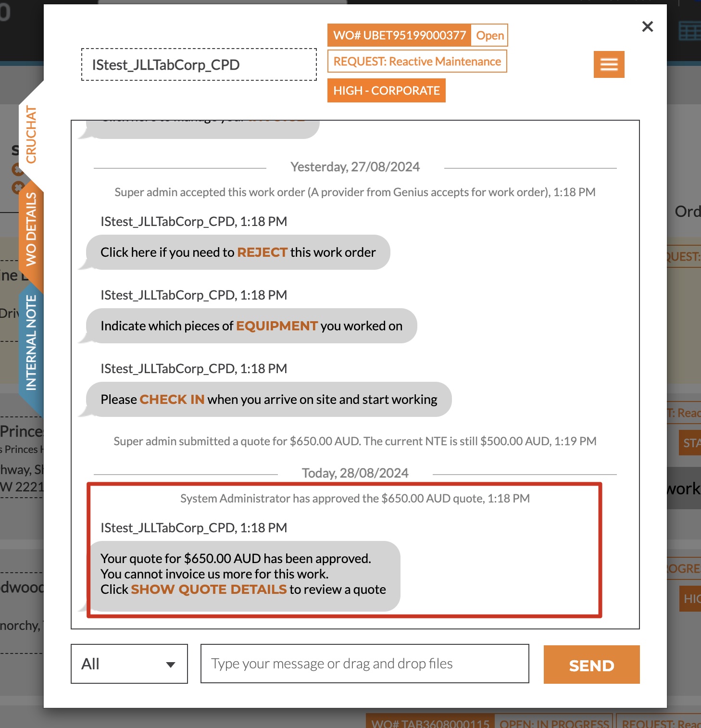Image resolution: width=701 pixels, height=728 pixels.
Task: Click the dropdown arrow beside All
Action: click(170, 665)
